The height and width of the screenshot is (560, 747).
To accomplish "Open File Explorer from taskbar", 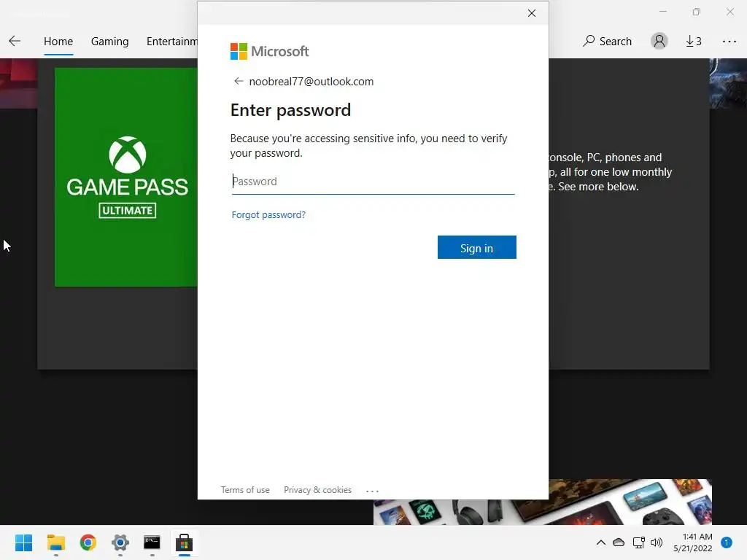I will (x=55, y=542).
